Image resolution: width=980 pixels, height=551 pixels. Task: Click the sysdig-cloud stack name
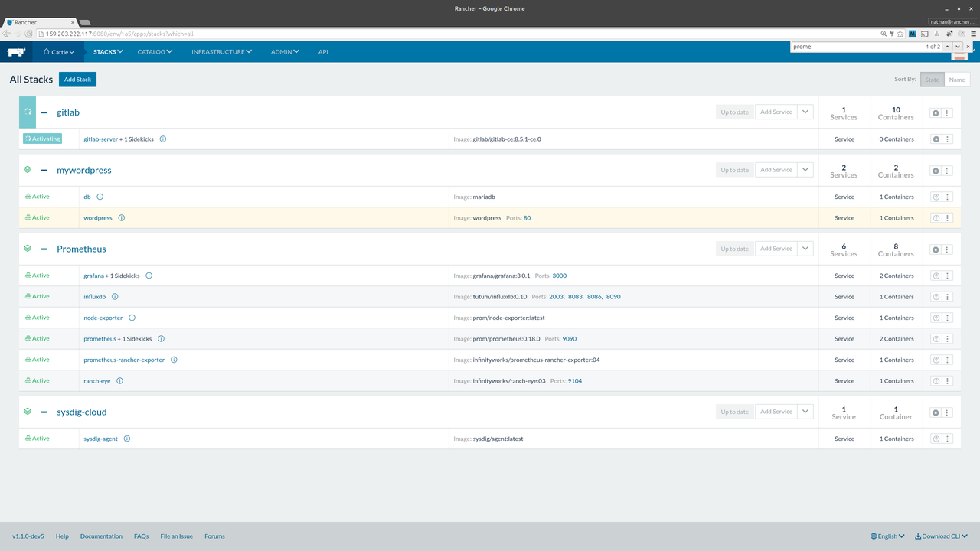tap(82, 412)
